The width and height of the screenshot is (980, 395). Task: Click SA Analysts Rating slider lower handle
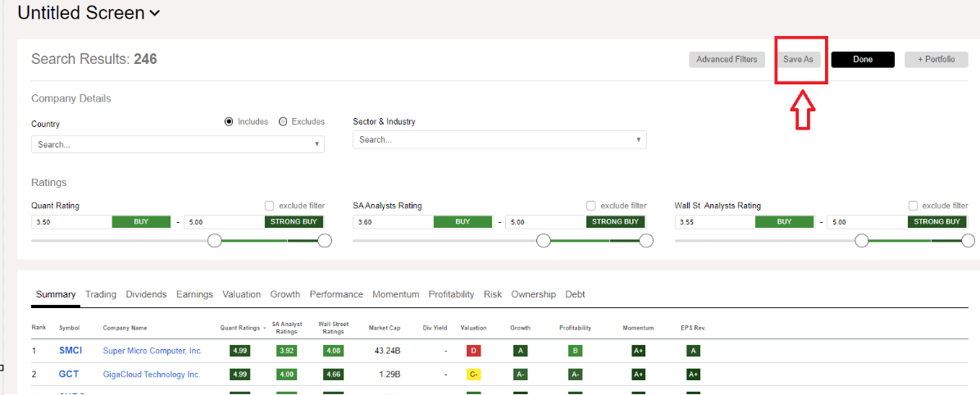(544, 241)
